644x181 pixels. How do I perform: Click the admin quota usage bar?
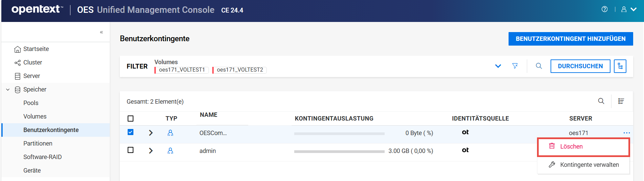click(x=339, y=152)
